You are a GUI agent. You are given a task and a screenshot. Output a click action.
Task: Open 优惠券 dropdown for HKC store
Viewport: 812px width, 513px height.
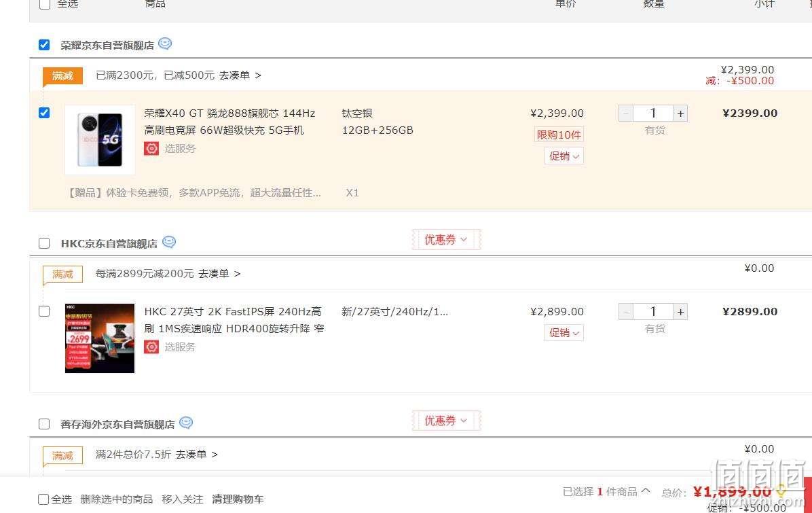coord(446,239)
